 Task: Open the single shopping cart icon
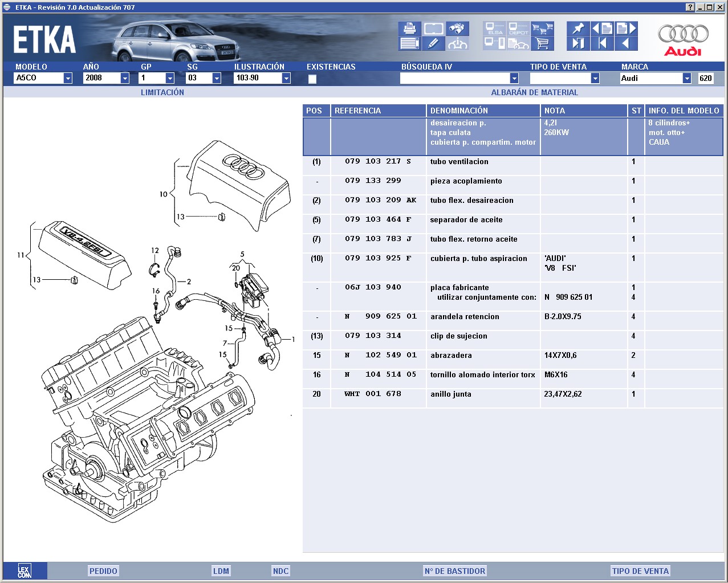tap(542, 43)
